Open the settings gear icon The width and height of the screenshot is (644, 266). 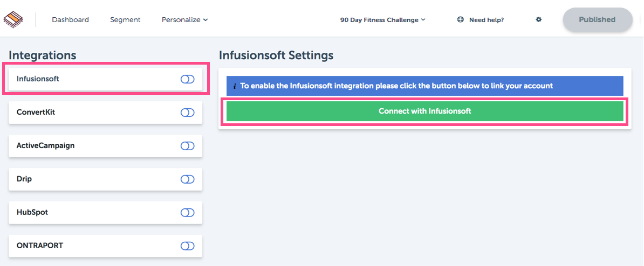pos(539,19)
